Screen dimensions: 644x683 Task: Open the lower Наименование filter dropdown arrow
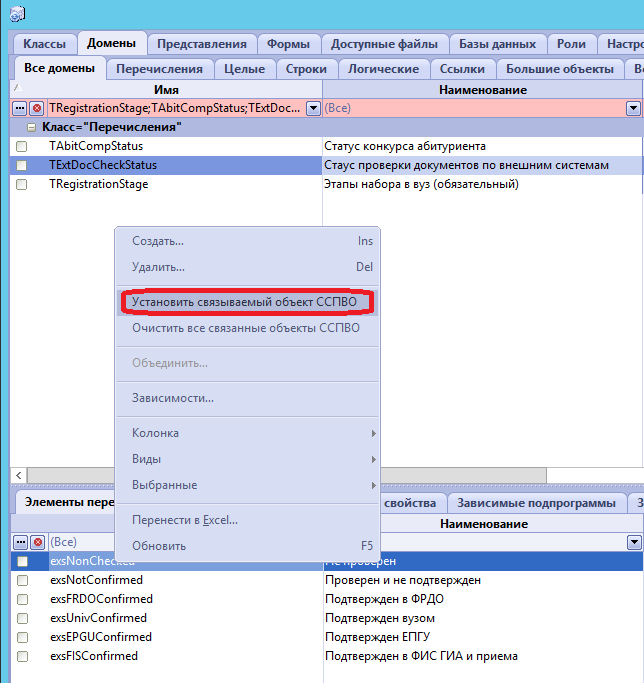pyautogui.click(x=634, y=542)
